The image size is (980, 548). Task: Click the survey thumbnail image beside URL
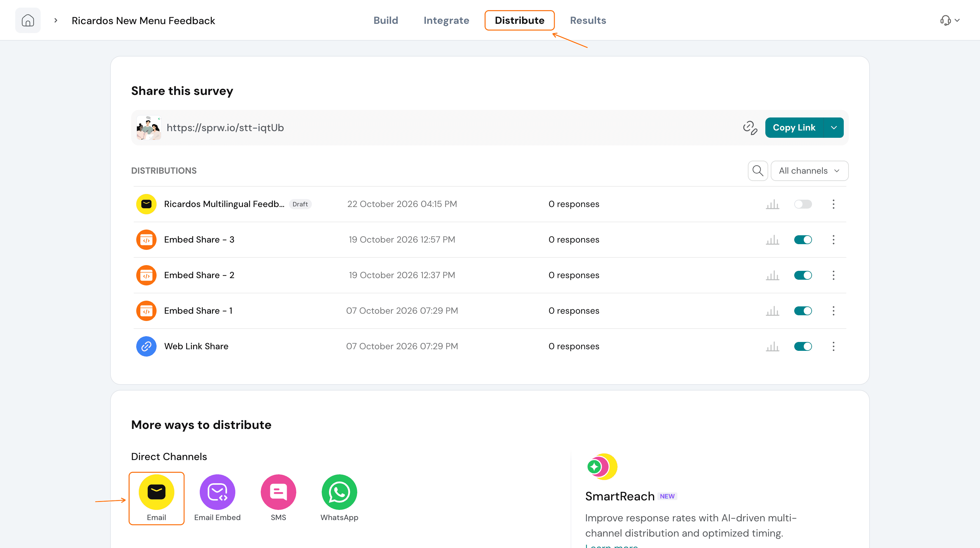pos(149,128)
